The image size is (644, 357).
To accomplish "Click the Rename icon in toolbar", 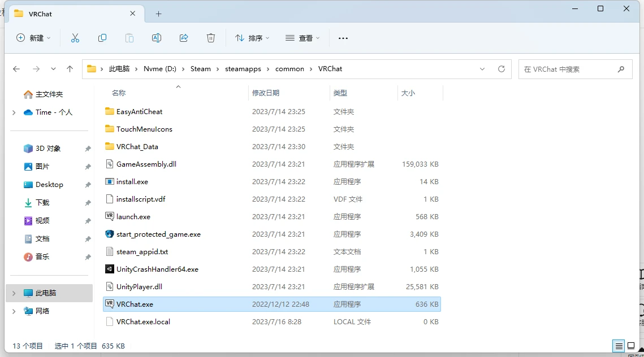I will [157, 38].
